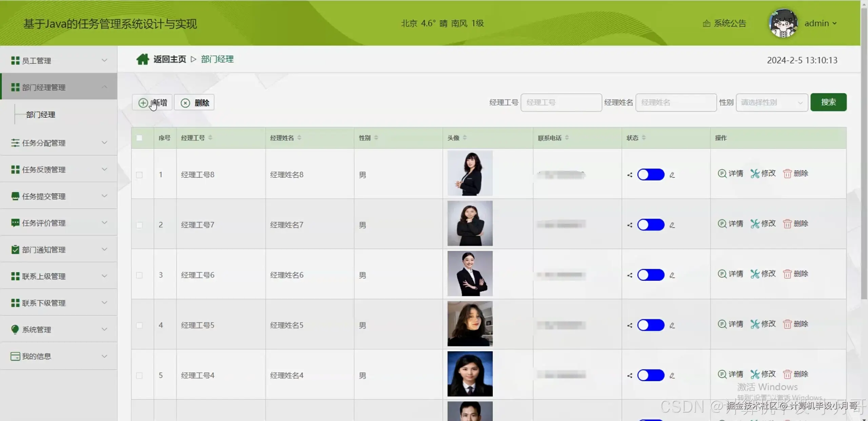
Task: Click share icon left of row 1 toggle
Action: point(630,175)
